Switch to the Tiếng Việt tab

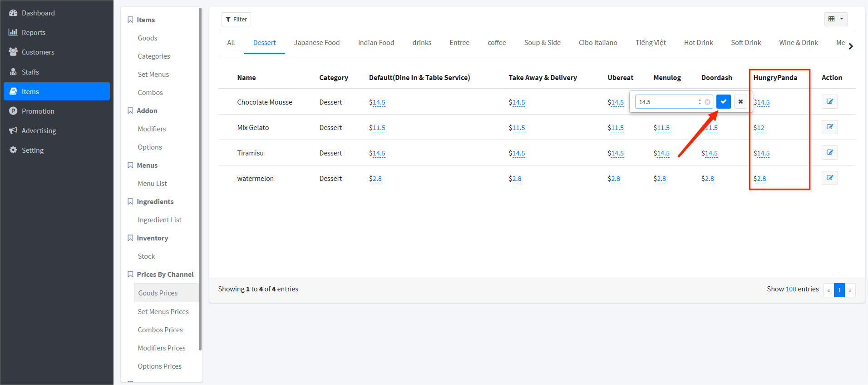tap(651, 43)
